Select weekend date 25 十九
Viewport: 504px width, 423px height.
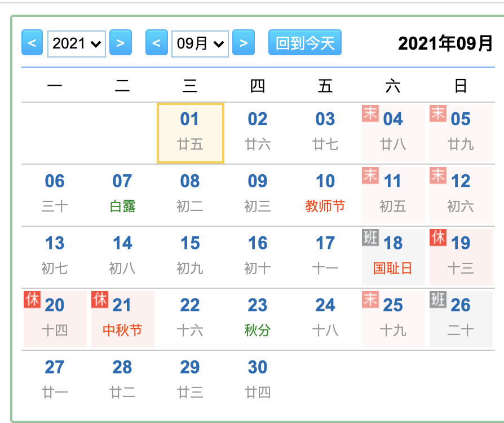[x=394, y=319]
